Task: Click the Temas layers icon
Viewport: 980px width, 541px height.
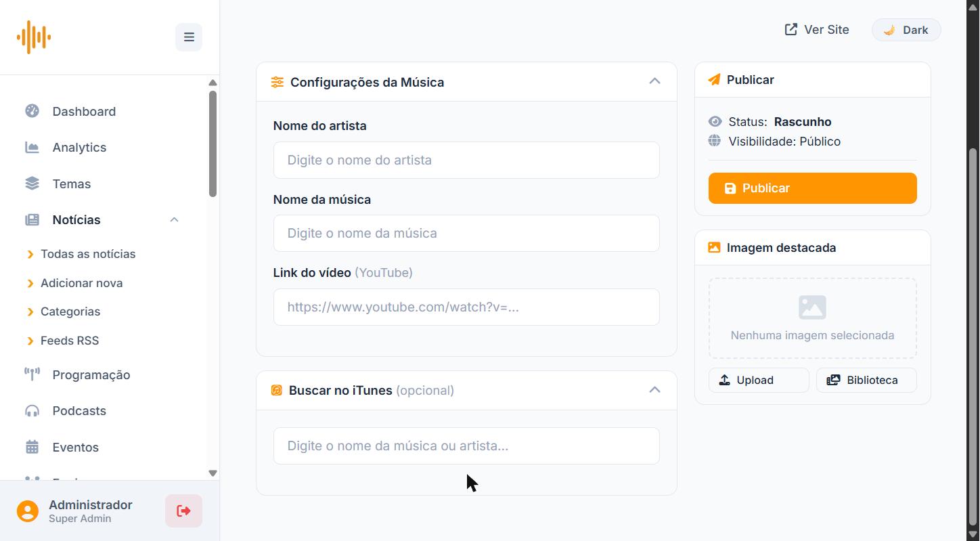Action: click(32, 183)
